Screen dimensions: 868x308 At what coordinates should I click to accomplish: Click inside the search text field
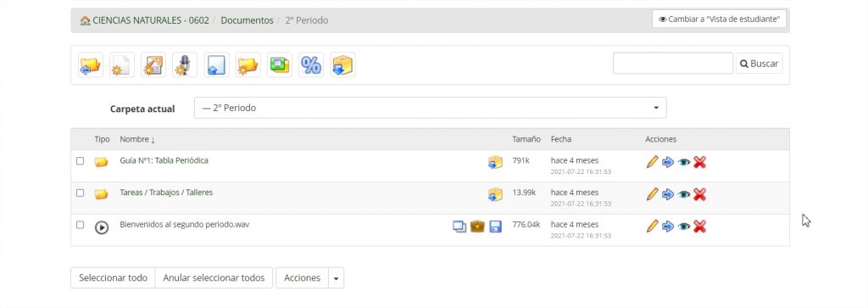[x=672, y=63]
